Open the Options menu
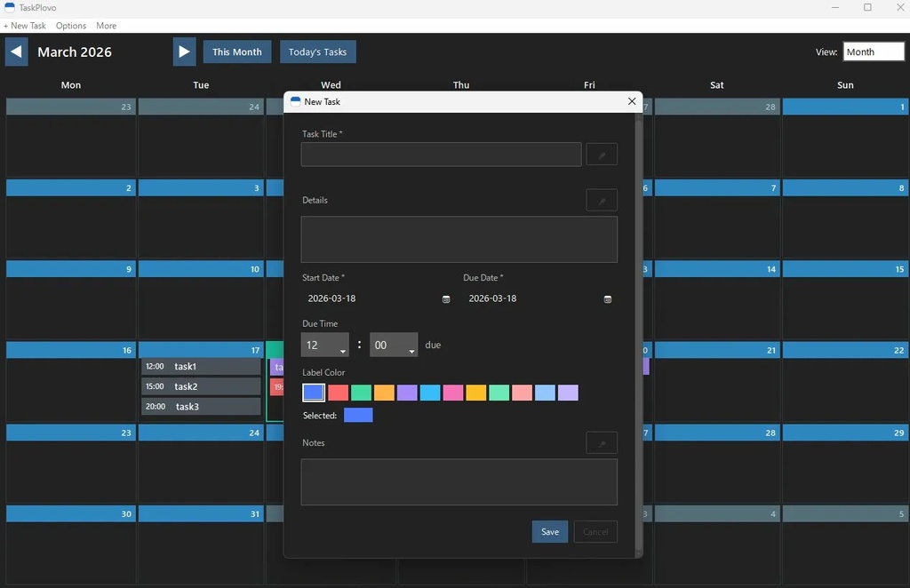 [x=71, y=26]
